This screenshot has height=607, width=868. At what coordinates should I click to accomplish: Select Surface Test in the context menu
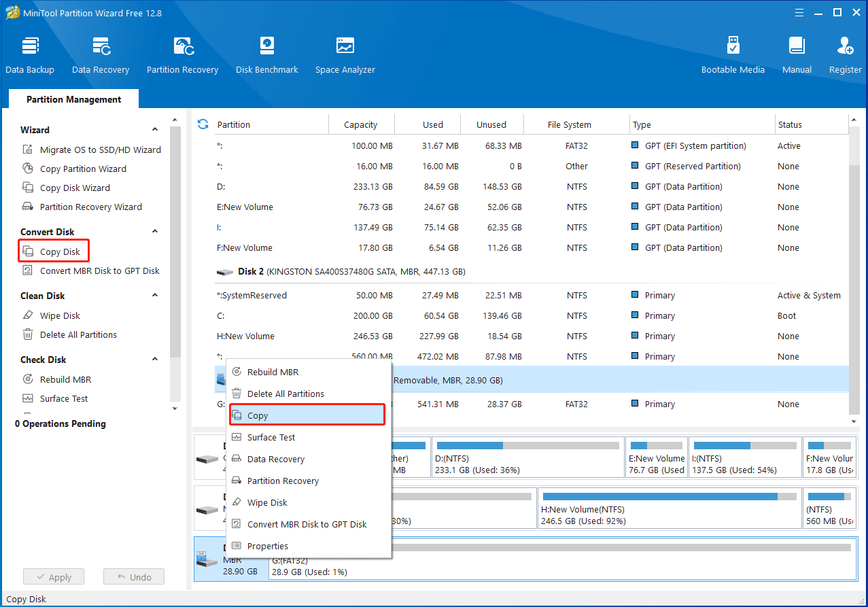point(271,437)
